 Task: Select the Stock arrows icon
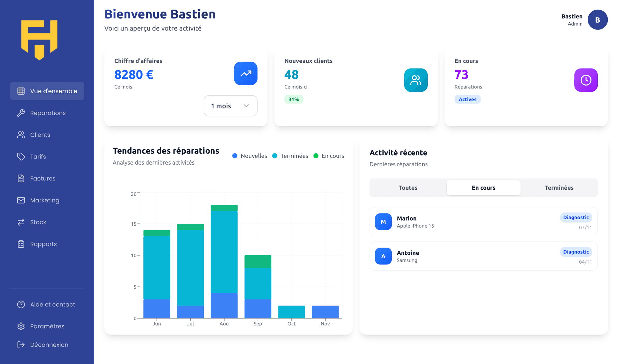coord(21,222)
